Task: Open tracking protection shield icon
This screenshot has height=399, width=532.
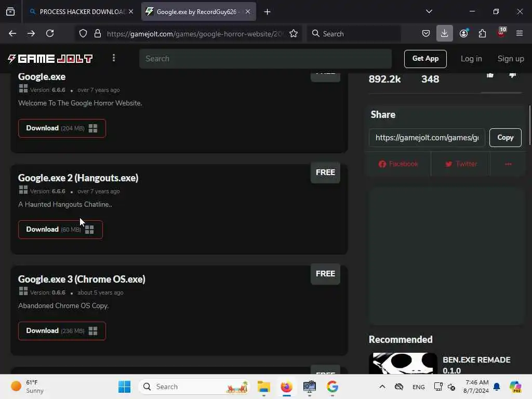Action: 83,34
